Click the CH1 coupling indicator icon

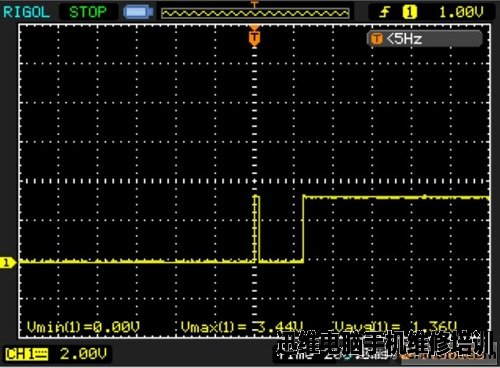tap(40, 354)
